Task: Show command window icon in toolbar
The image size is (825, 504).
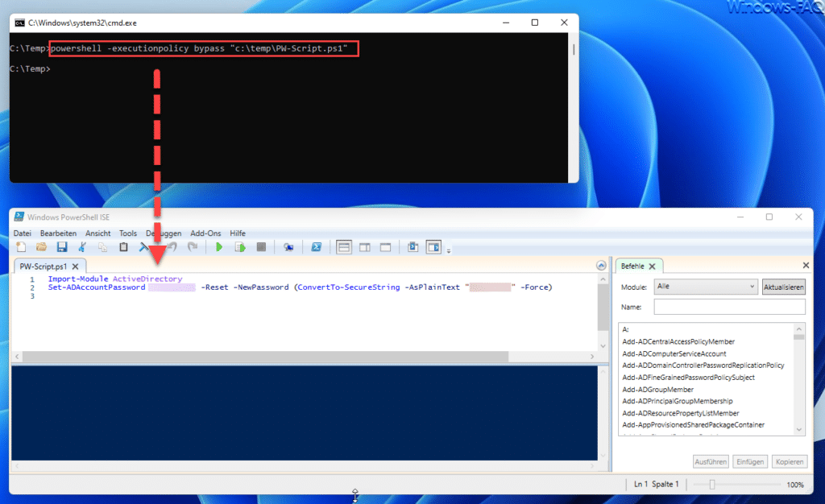Action: pos(413,247)
